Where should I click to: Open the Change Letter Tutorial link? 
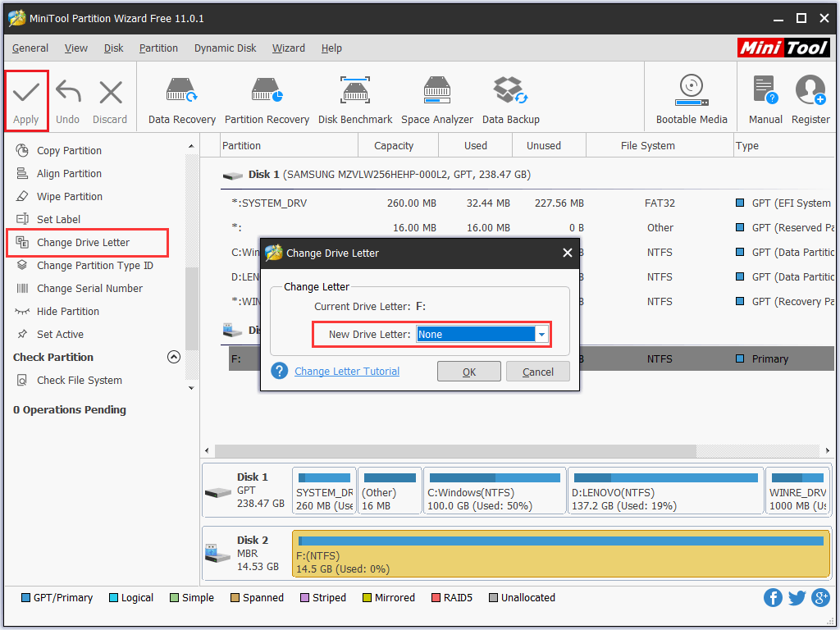pyautogui.click(x=347, y=372)
